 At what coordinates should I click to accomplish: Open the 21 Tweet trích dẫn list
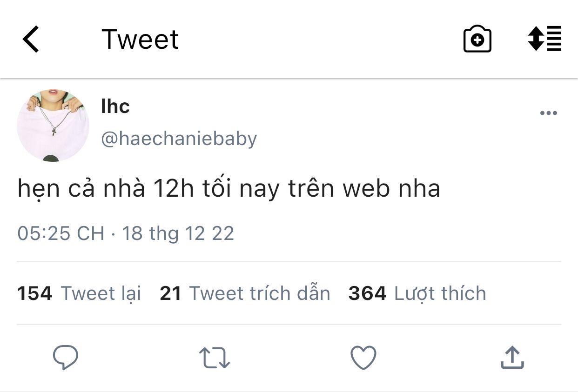click(245, 293)
